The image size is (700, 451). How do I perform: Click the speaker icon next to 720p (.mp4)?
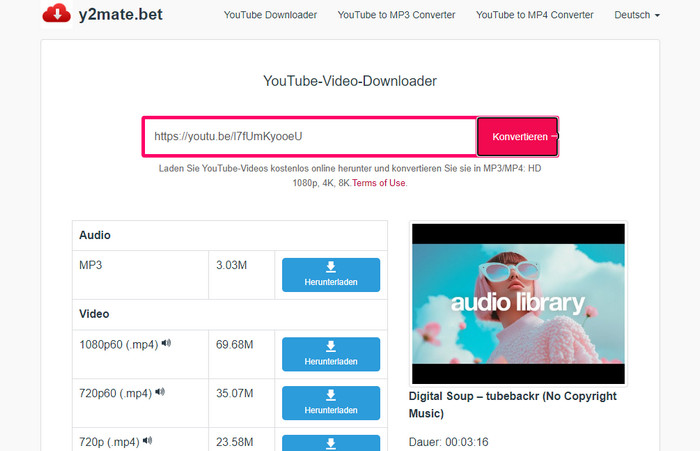coord(148,439)
